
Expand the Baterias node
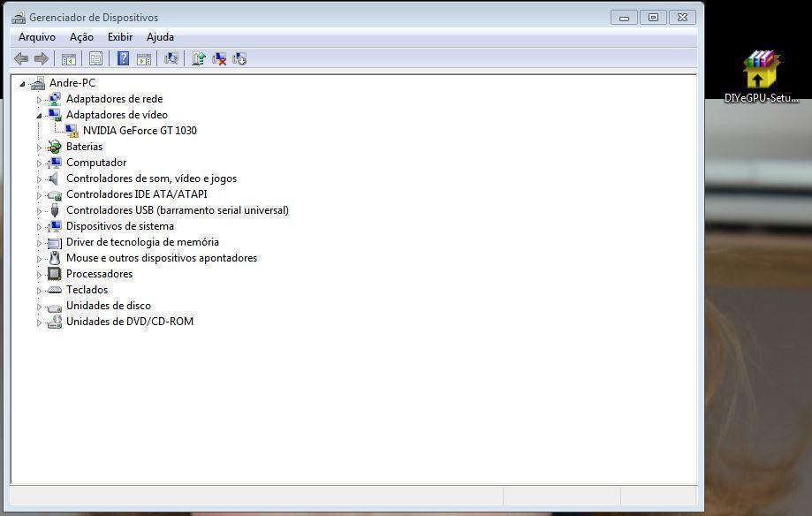pos(39,148)
